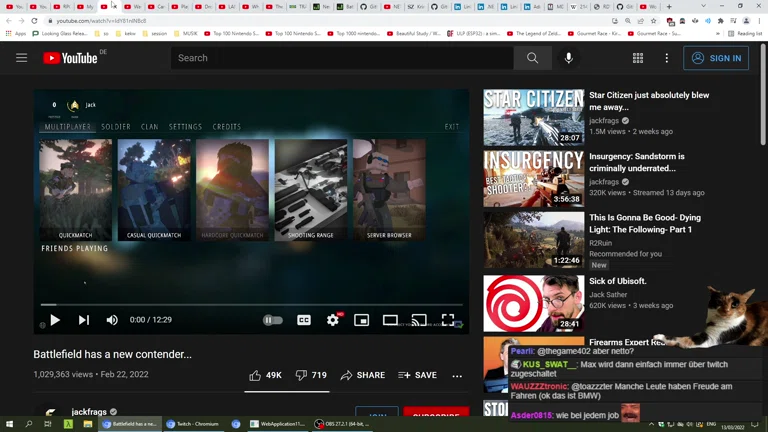Viewport: 768px width, 432px height.
Task: Go to the YouTube home logo
Action: pyautogui.click(x=71, y=58)
